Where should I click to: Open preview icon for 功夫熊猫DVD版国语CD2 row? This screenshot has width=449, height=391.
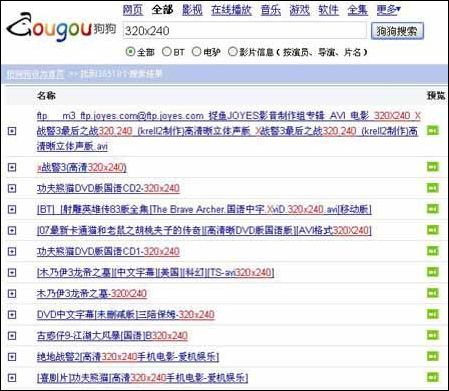pos(433,188)
